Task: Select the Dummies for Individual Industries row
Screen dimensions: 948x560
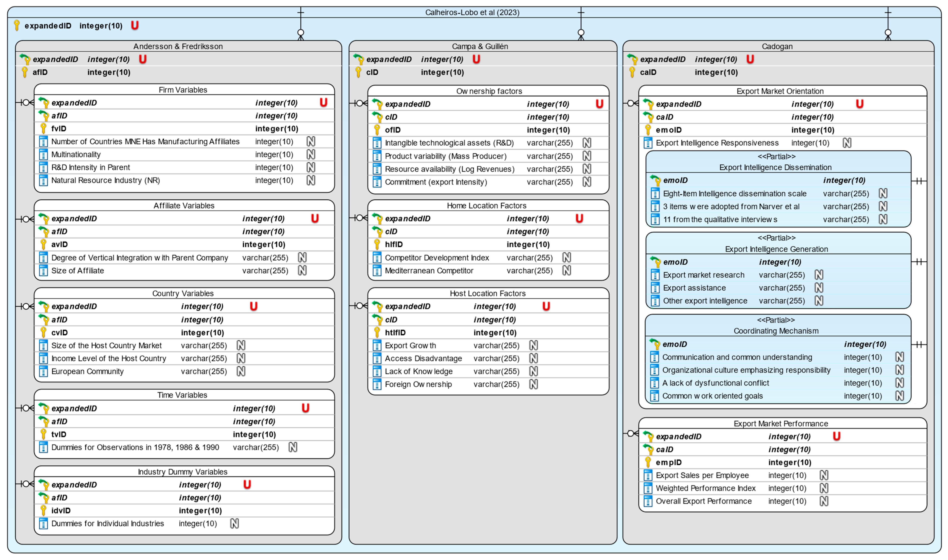Action: click(x=108, y=523)
